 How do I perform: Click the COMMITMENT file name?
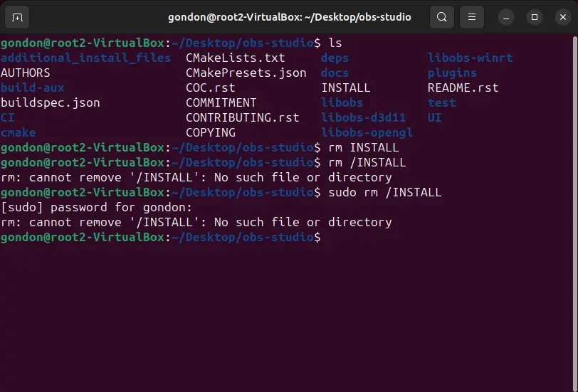click(x=221, y=102)
